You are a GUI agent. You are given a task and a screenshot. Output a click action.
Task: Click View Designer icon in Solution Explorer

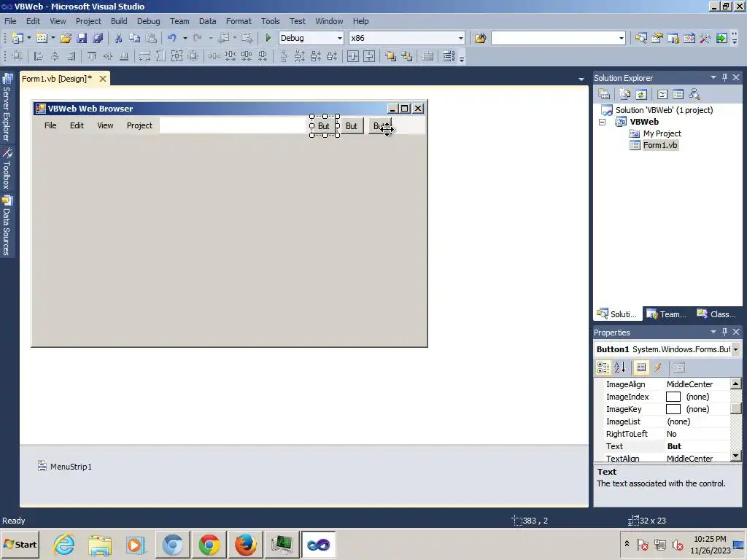pos(678,94)
